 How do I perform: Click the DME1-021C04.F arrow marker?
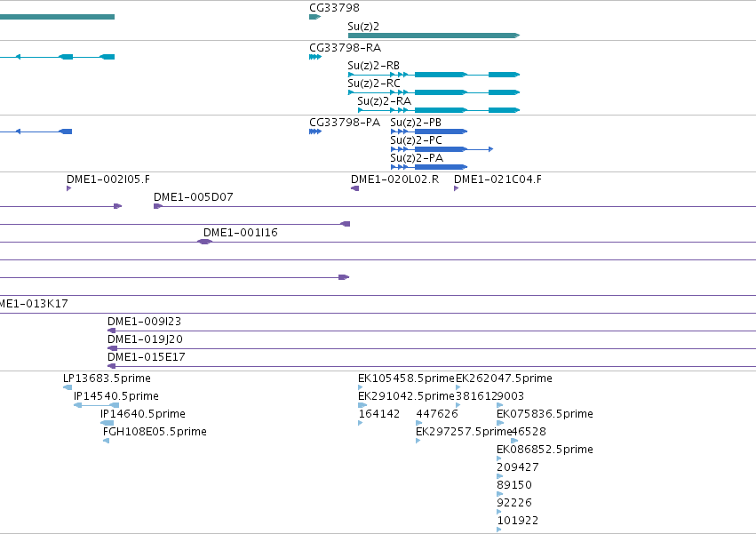pyautogui.click(x=456, y=188)
